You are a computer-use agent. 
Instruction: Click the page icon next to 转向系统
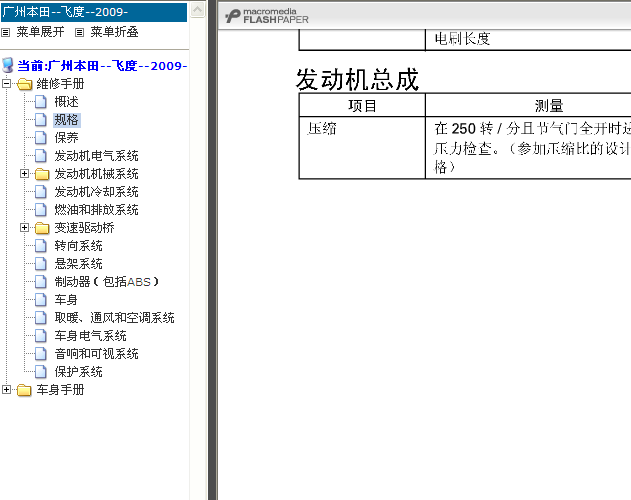[x=41, y=246]
